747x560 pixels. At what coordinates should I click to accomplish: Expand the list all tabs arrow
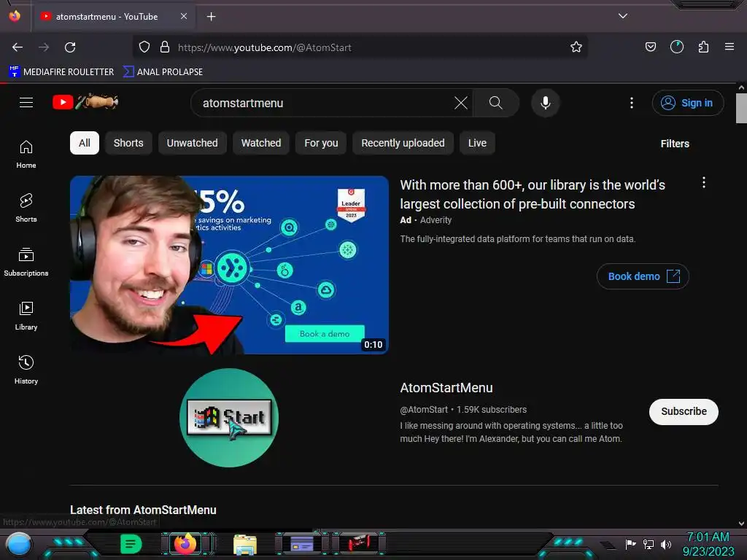[622, 16]
